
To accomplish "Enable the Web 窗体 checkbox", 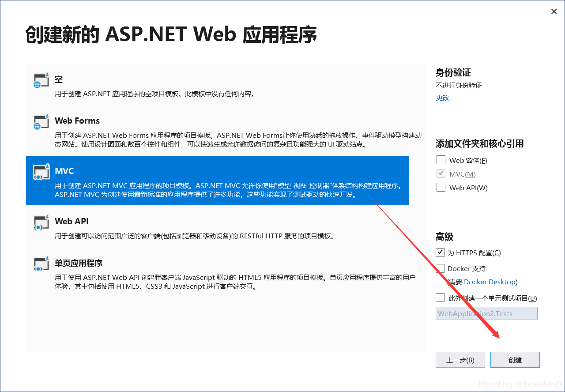I will point(441,160).
